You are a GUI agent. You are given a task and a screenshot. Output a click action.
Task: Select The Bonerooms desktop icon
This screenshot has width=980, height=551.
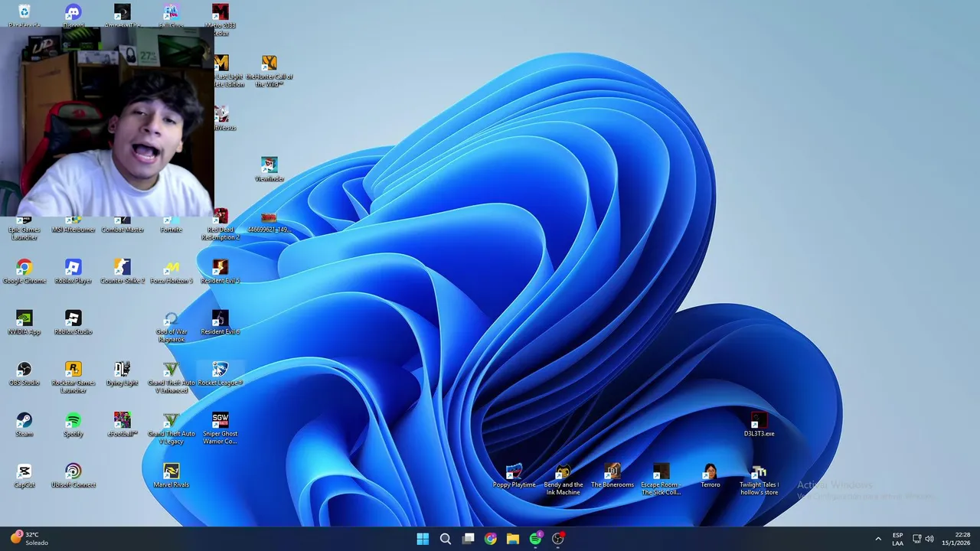612,475
